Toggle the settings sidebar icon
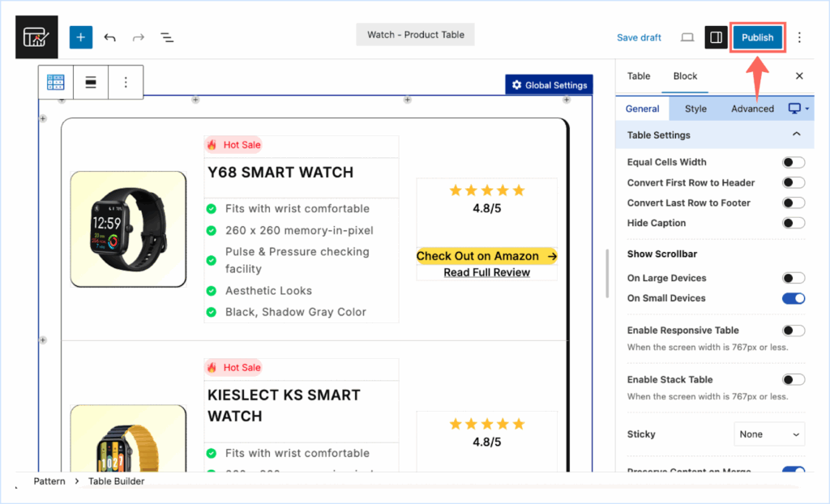830x504 pixels. 716,37
